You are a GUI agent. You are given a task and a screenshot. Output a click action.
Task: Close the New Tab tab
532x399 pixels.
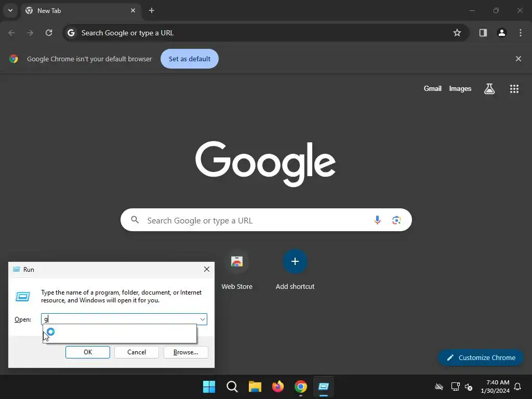pos(133,10)
